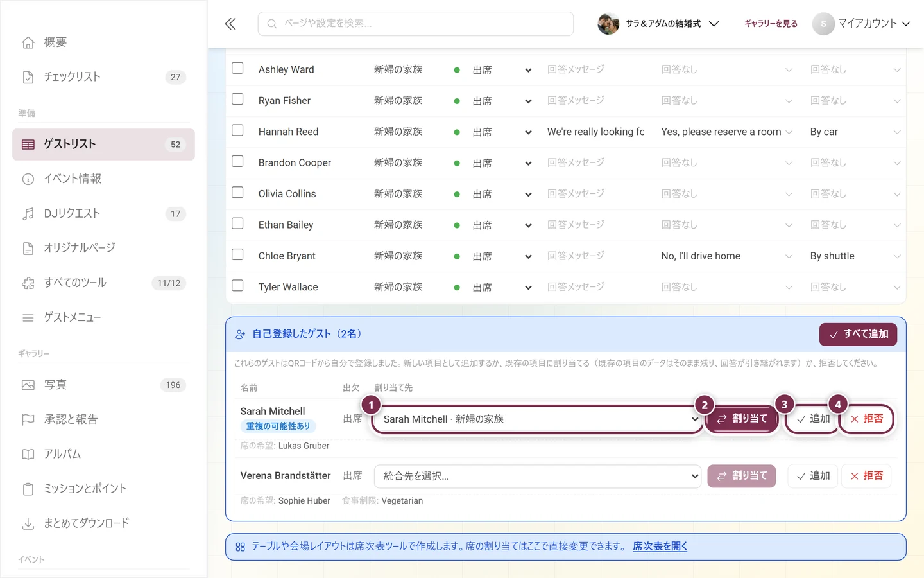The height and width of the screenshot is (578, 924).
Task: Click the アルバム book icon
Action: pyautogui.click(x=28, y=455)
